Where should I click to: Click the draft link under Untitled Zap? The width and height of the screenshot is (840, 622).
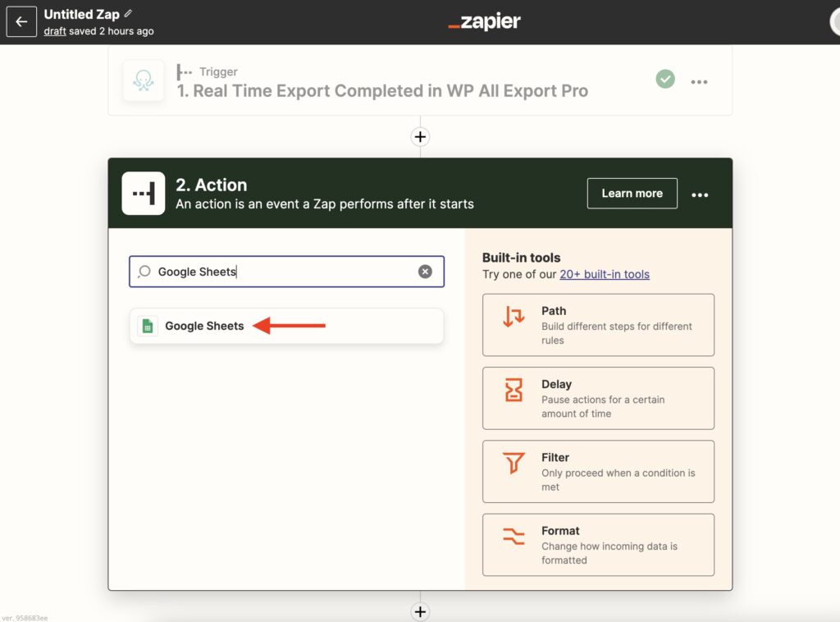(54, 30)
